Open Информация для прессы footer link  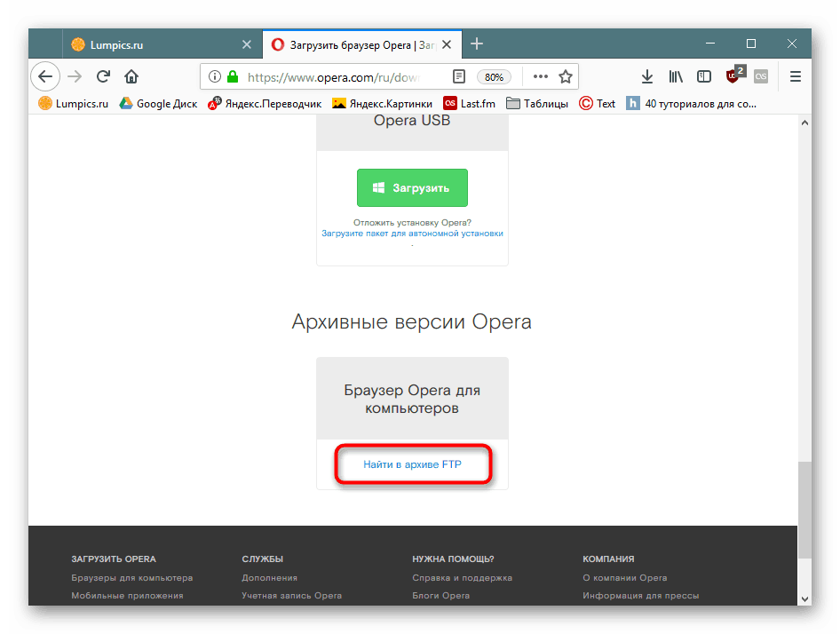(641, 596)
